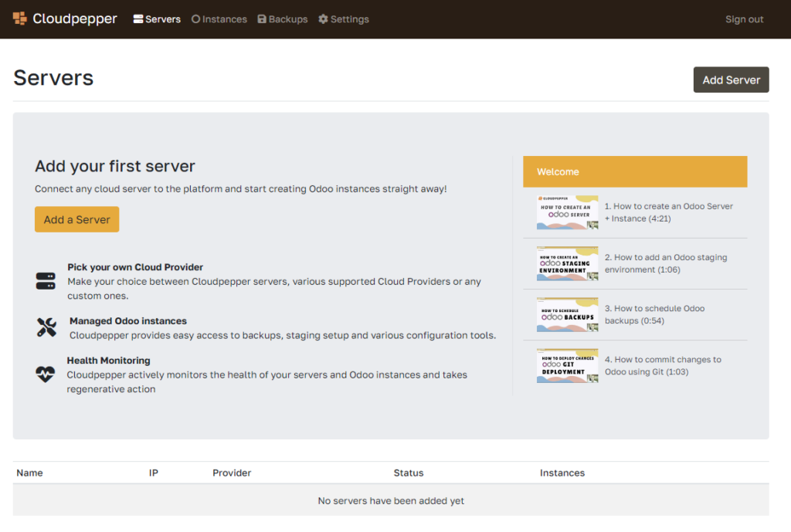The height and width of the screenshot is (532, 791).
Task: Click 'Managed Odoo instances' title
Action: pyautogui.click(x=128, y=320)
